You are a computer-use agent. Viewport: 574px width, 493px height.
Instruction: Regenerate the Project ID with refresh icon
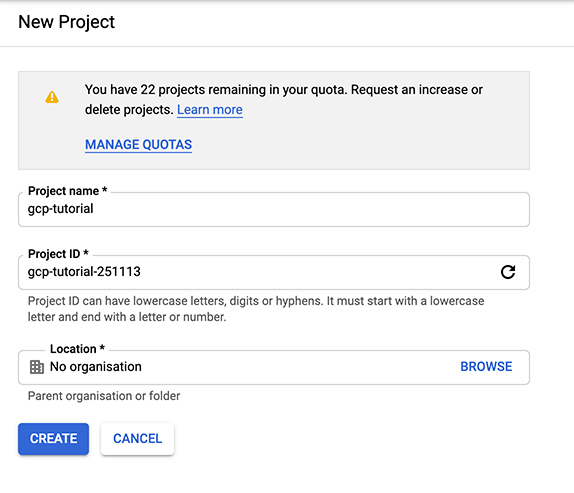(x=508, y=272)
